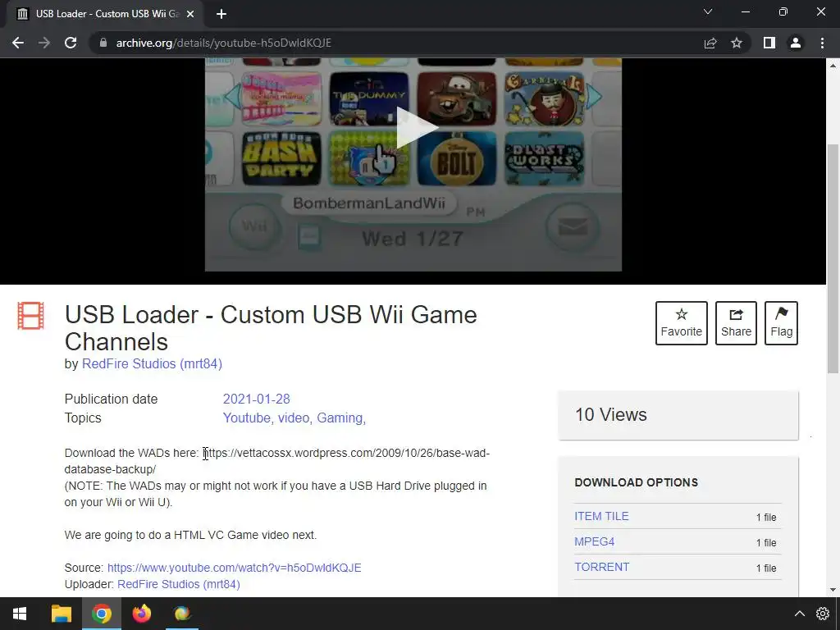Screen dimensions: 840x630
Task: Click the Blast Works channel thumbnail
Action: tap(544, 158)
